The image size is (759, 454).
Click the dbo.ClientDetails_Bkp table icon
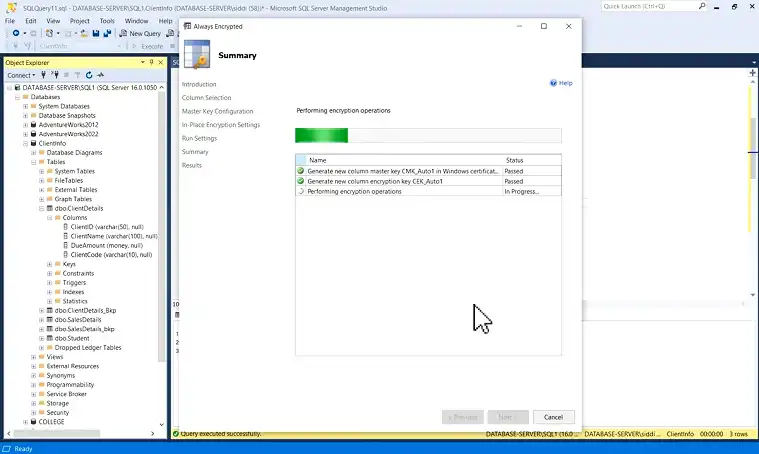coord(49,311)
